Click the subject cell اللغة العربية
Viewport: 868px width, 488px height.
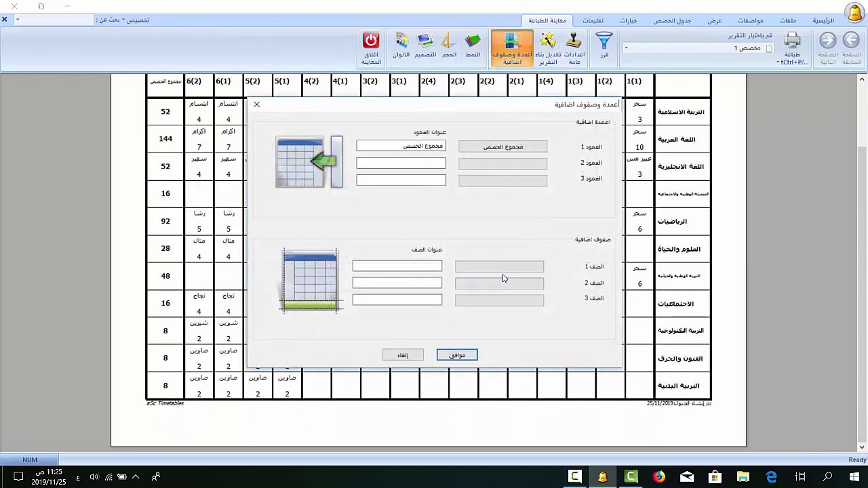click(x=683, y=139)
